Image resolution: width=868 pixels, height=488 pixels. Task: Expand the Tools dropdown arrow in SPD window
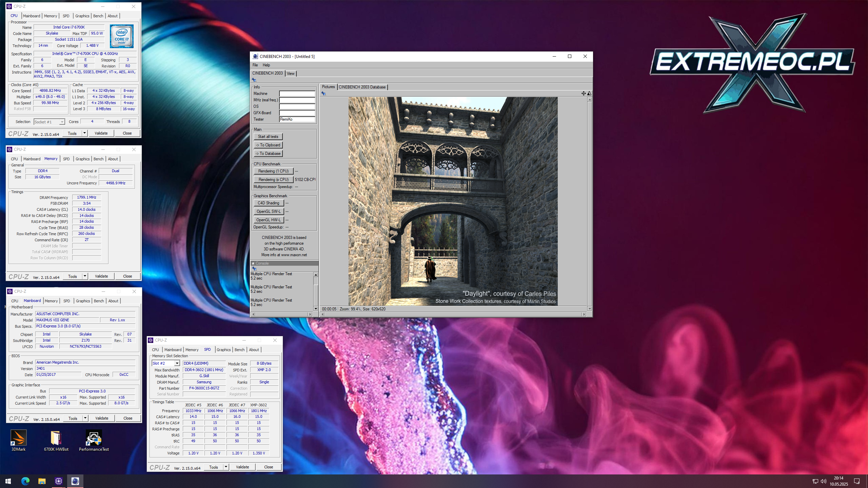[x=226, y=467]
